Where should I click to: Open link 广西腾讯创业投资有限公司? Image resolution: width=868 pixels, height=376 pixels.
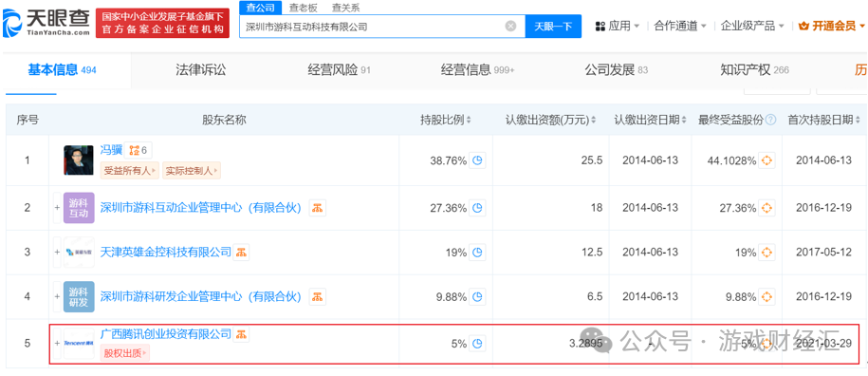point(165,334)
